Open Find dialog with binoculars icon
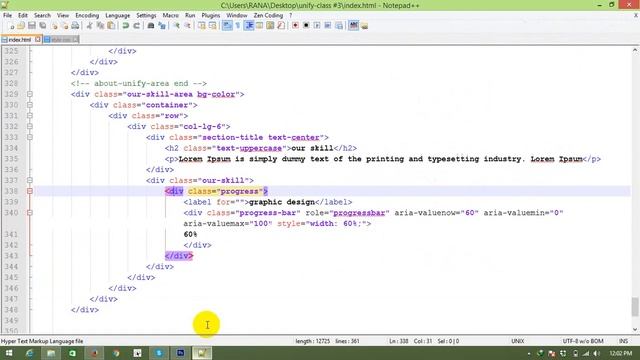The image size is (640, 360). click(x=151, y=26)
